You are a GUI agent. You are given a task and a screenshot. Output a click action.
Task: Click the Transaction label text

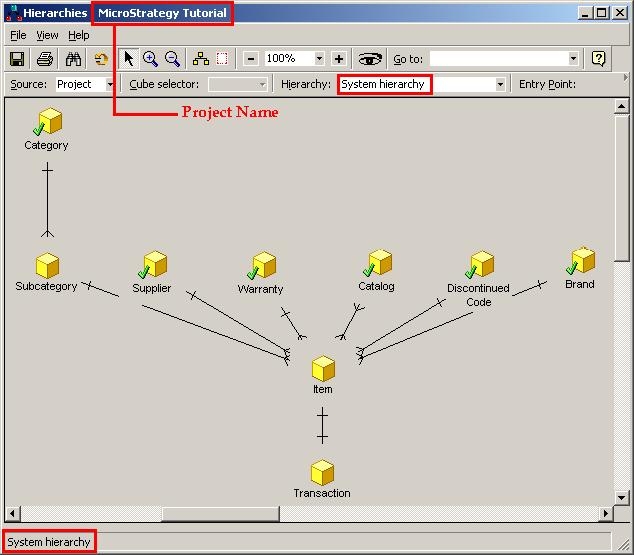point(322,493)
